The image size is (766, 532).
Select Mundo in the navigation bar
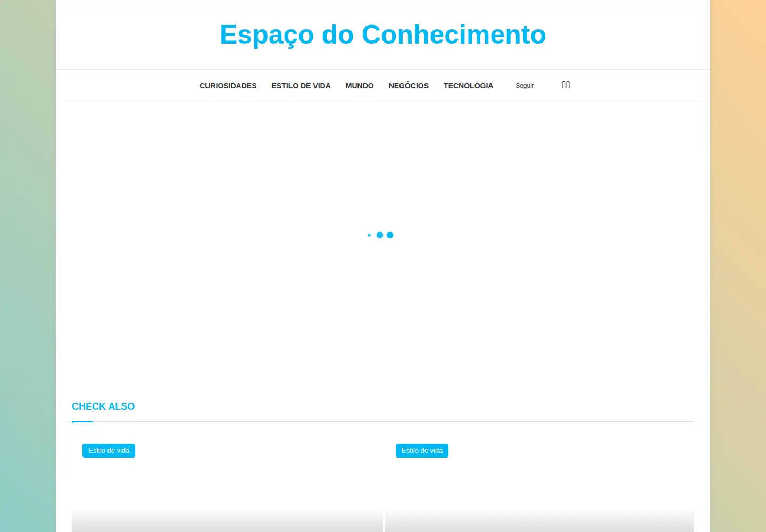pyautogui.click(x=360, y=86)
